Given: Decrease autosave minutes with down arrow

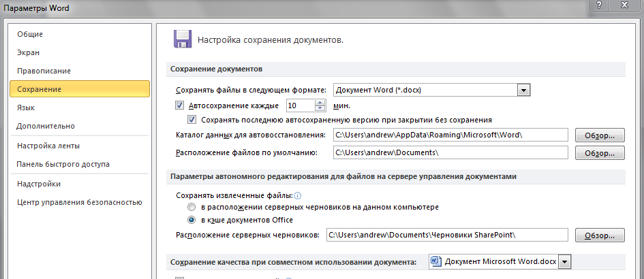Looking at the screenshot, I should coord(320,109).
